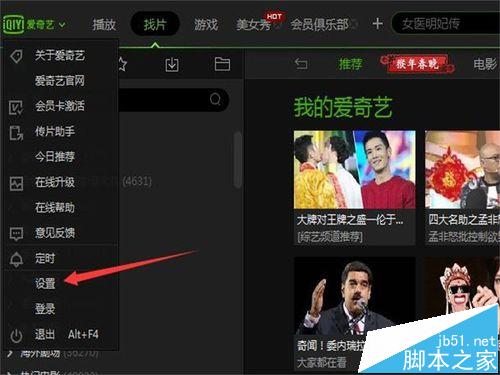Focus the 女医明妃传 search field

point(447,24)
